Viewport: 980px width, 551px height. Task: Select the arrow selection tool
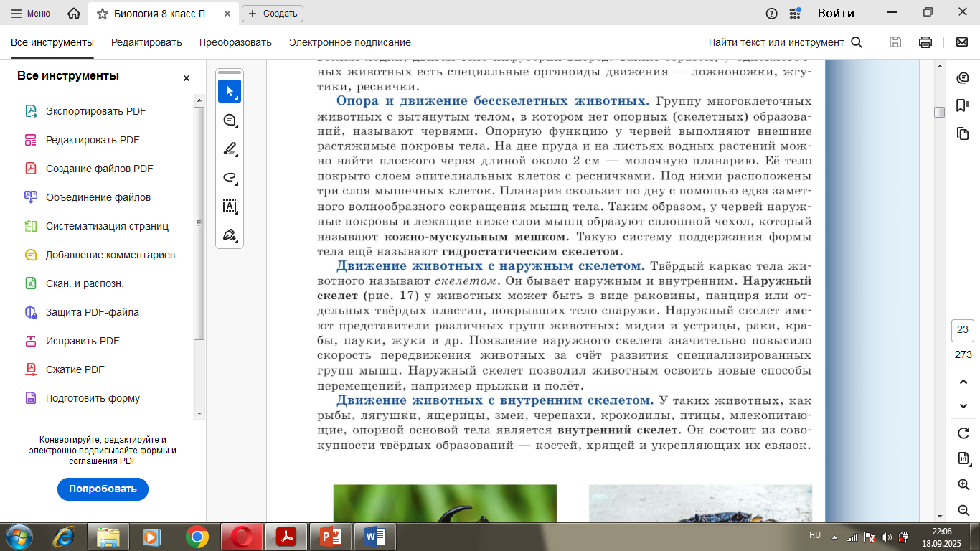point(230,91)
